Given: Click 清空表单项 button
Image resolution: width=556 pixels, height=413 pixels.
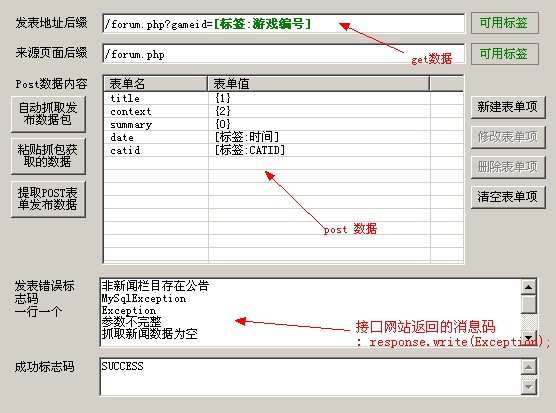Looking at the screenshot, I should click(508, 196).
